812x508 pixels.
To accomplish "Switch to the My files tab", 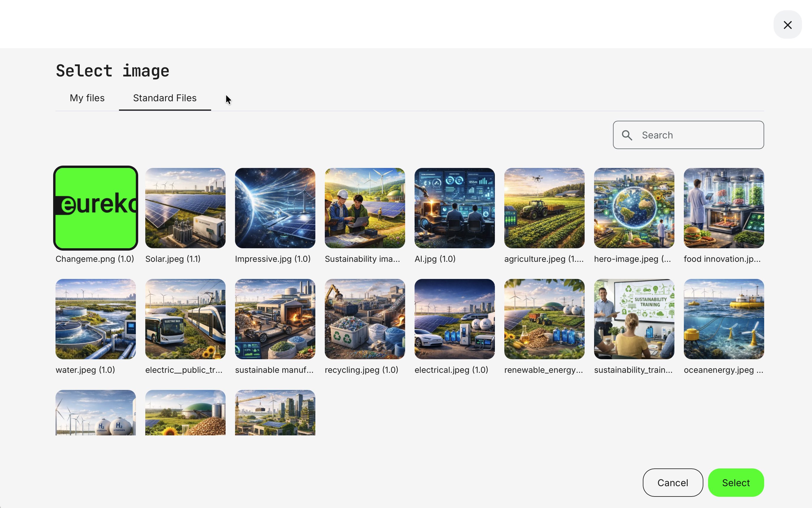I will [87, 98].
